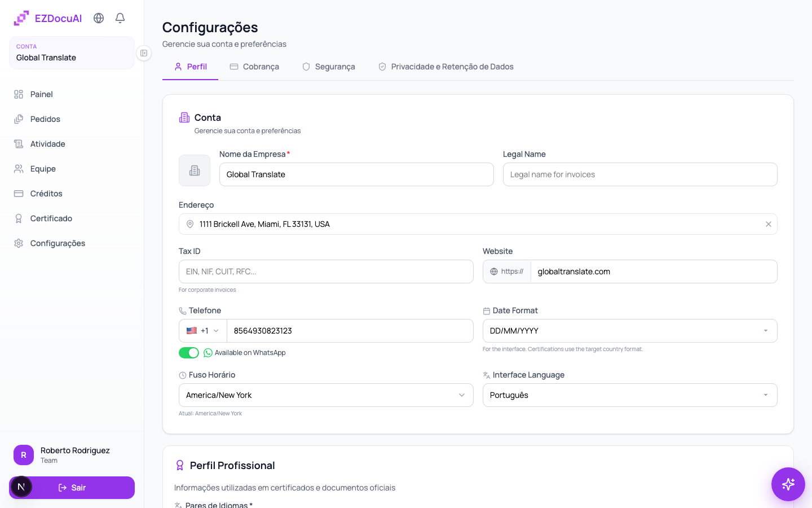
Task: Click 'For corporate invoices' hint text
Action: point(208,290)
